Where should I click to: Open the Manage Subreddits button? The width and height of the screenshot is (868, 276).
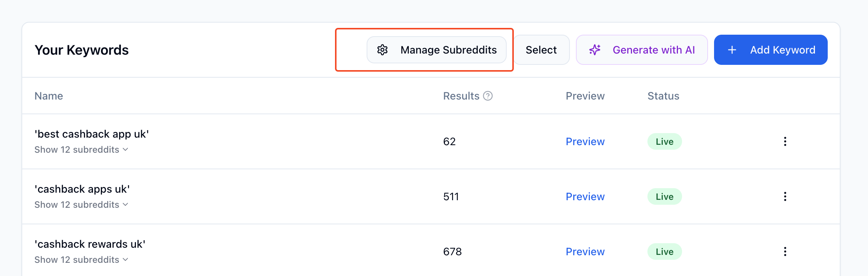click(437, 50)
